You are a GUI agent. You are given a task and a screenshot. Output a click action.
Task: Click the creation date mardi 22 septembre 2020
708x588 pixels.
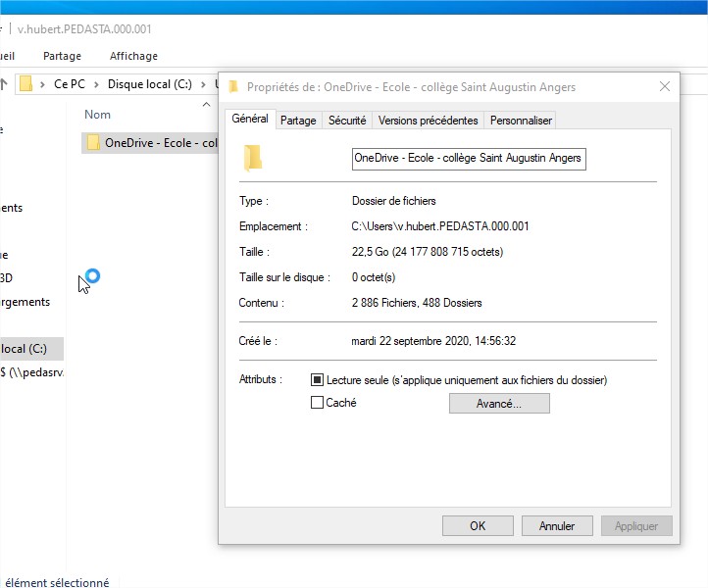click(433, 341)
